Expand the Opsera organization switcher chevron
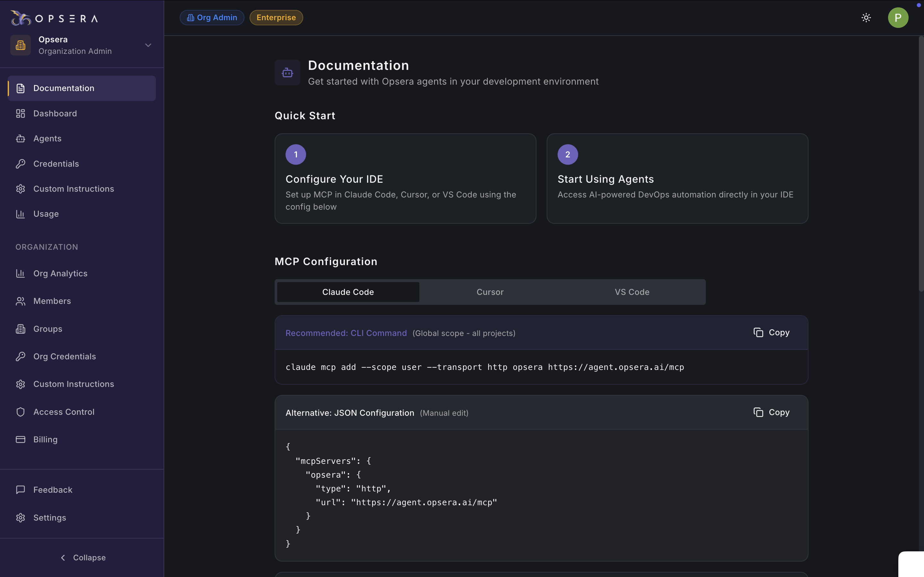This screenshot has height=577, width=924. pyautogui.click(x=148, y=45)
